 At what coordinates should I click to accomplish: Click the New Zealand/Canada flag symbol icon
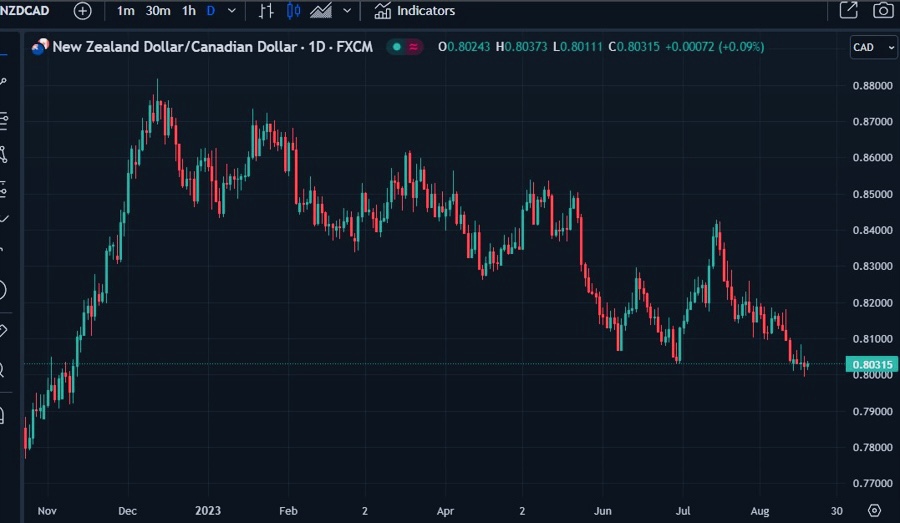(40, 47)
